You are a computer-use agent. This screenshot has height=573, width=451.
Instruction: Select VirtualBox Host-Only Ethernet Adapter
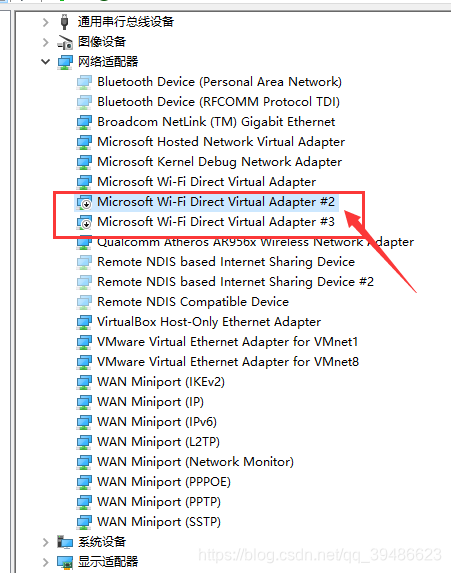(209, 322)
